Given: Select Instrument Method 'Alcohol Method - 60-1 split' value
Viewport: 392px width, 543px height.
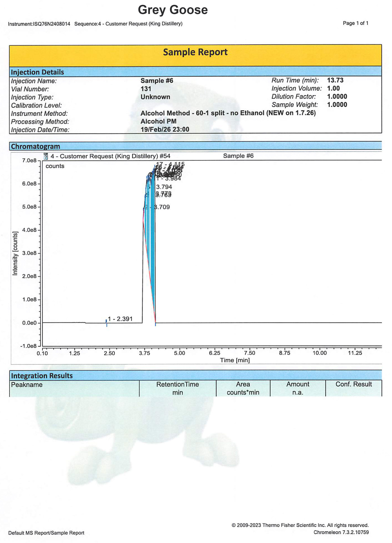Looking at the screenshot, I should [x=228, y=113].
